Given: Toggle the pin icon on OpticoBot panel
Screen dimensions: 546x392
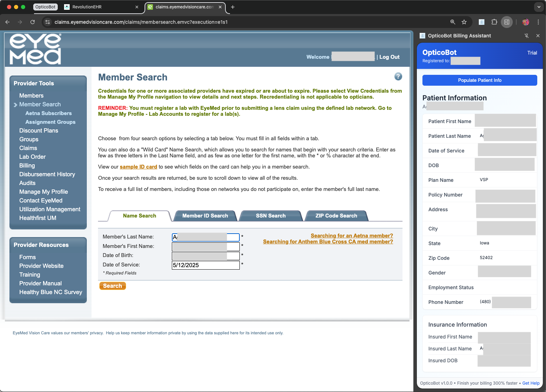Looking at the screenshot, I should (526, 36).
